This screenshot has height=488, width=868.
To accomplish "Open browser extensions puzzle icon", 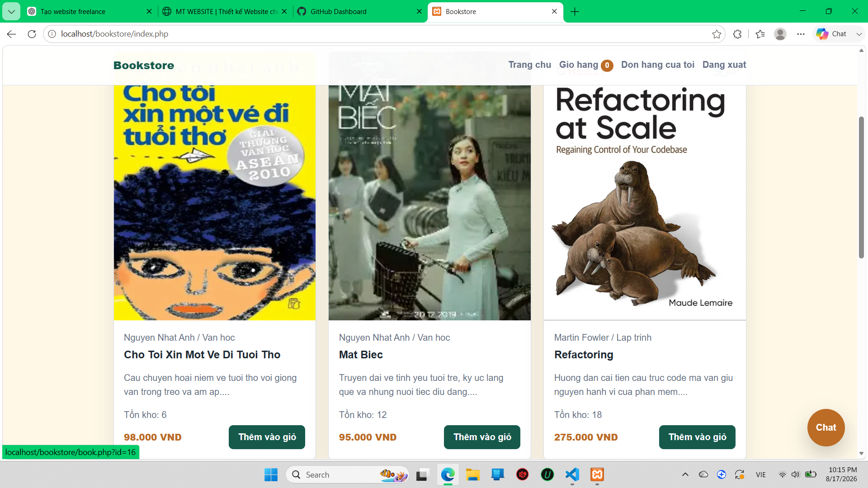I will pyautogui.click(x=737, y=34).
